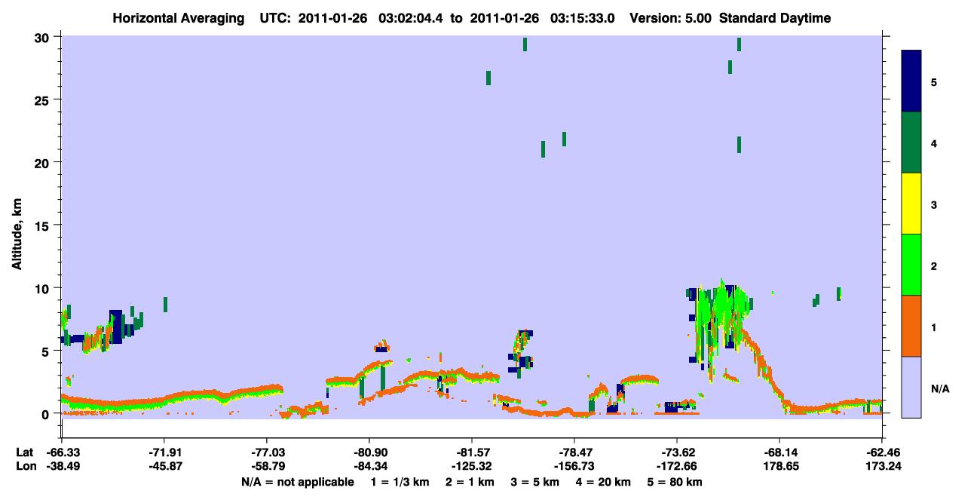The height and width of the screenshot is (503, 980).
Task: Click the number 5 beside the color bar
Action: [x=935, y=82]
